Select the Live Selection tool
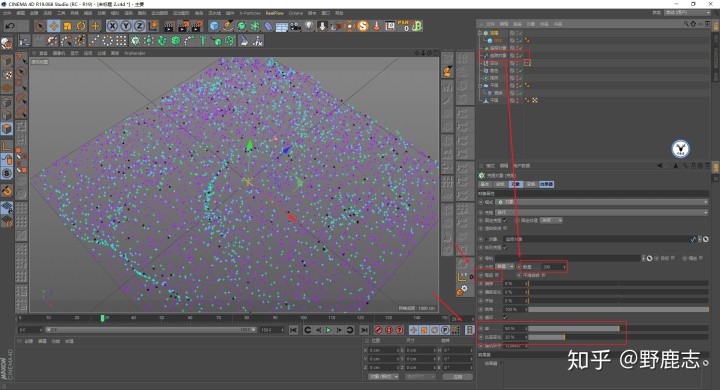 pos(40,26)
